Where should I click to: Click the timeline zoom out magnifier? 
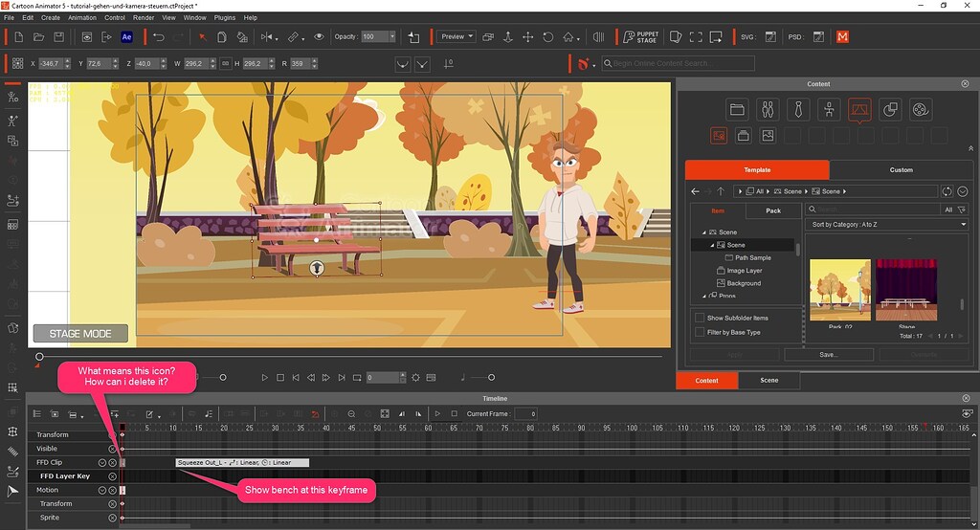(x=351, y=414)
